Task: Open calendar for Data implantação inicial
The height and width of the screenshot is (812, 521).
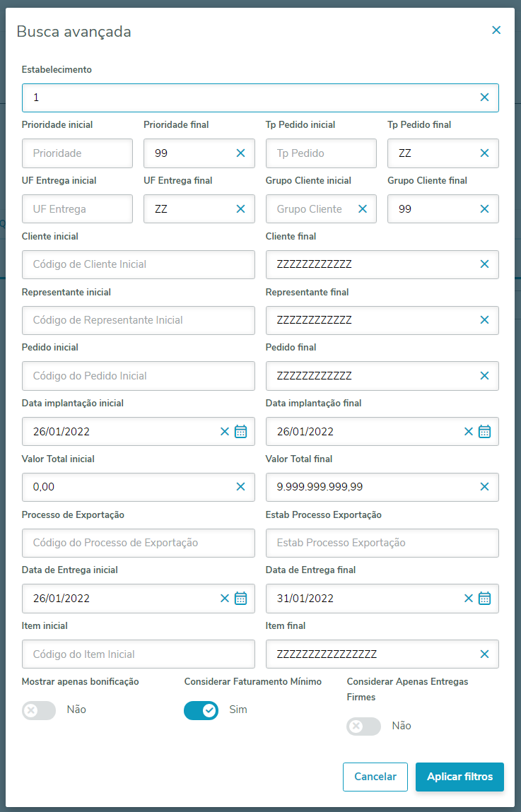Action: coord(240,431)
